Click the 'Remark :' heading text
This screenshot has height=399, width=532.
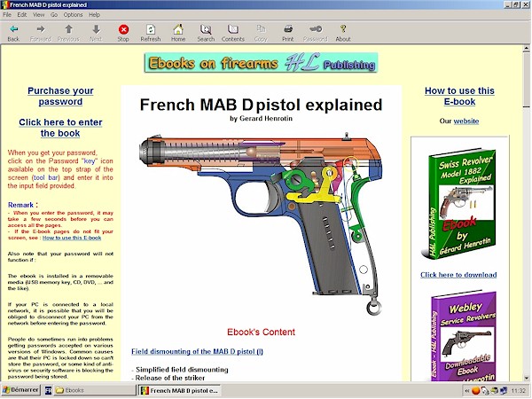pyautogui.click(x=23, y=205)
